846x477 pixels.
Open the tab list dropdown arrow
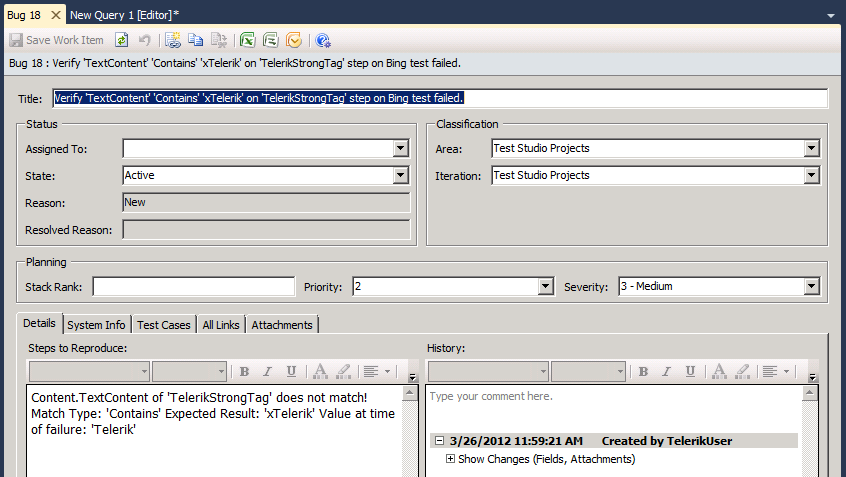click(831, 16)
